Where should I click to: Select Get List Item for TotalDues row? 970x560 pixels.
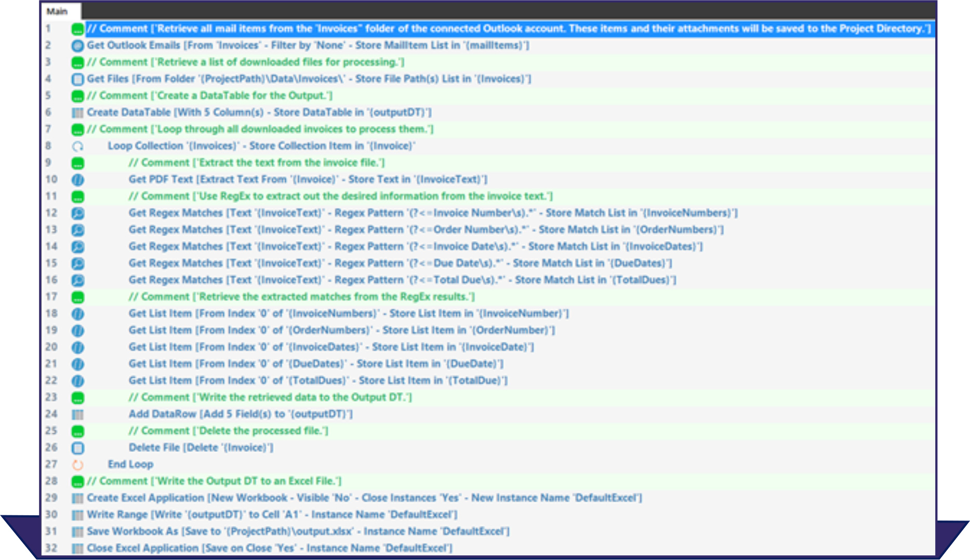pyautogui.click(x=317, y=380)
